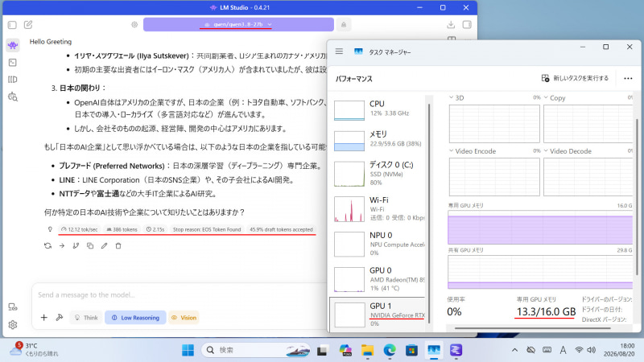Select NPU 0 in performance list

pyautogui.click(x=378, y=245)
